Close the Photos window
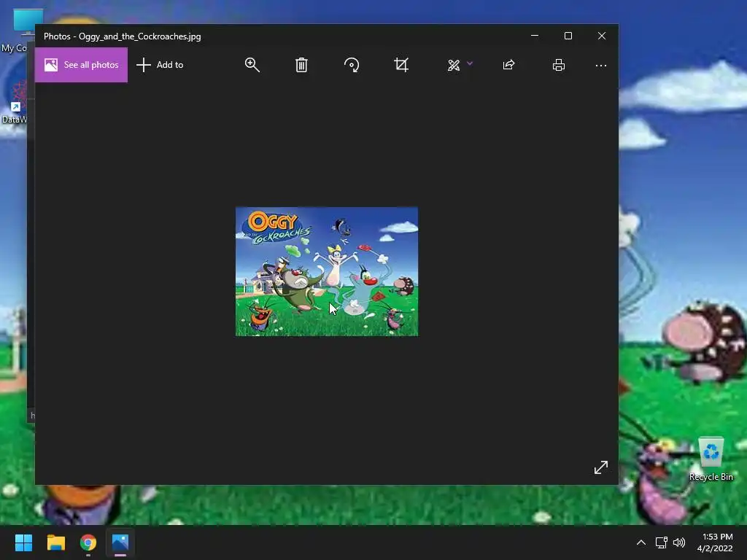 [602, 36]
